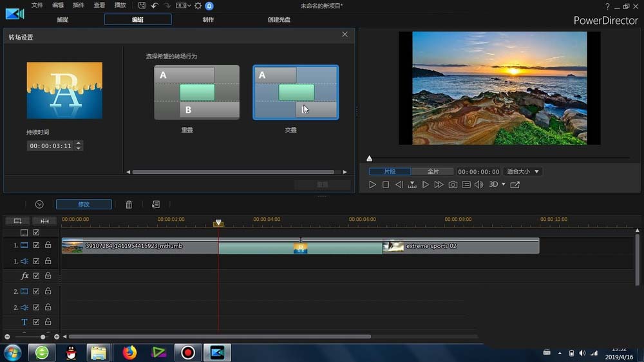Expand the 3D mode dropdown arrow
The height and width of the screenshot is (362, 644).
(x=504, y=185)
